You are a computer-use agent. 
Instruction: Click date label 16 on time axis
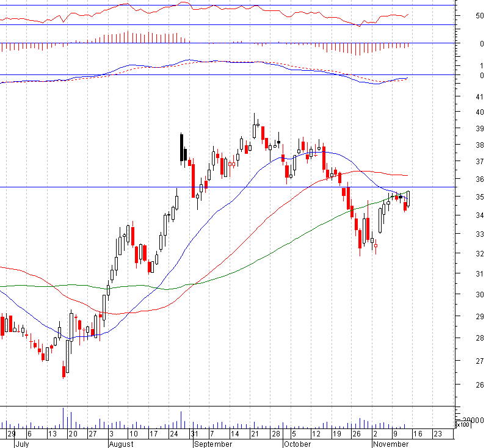click(418, 434)
